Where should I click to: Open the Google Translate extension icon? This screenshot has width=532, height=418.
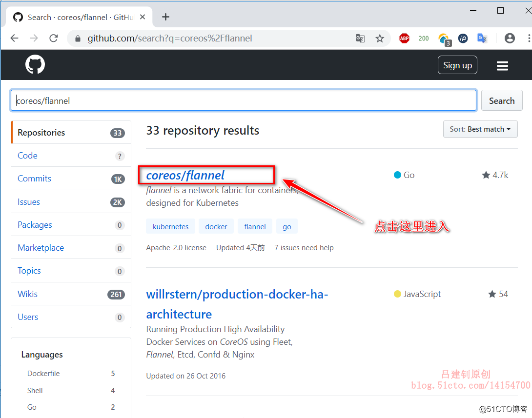tap(482, 39)
